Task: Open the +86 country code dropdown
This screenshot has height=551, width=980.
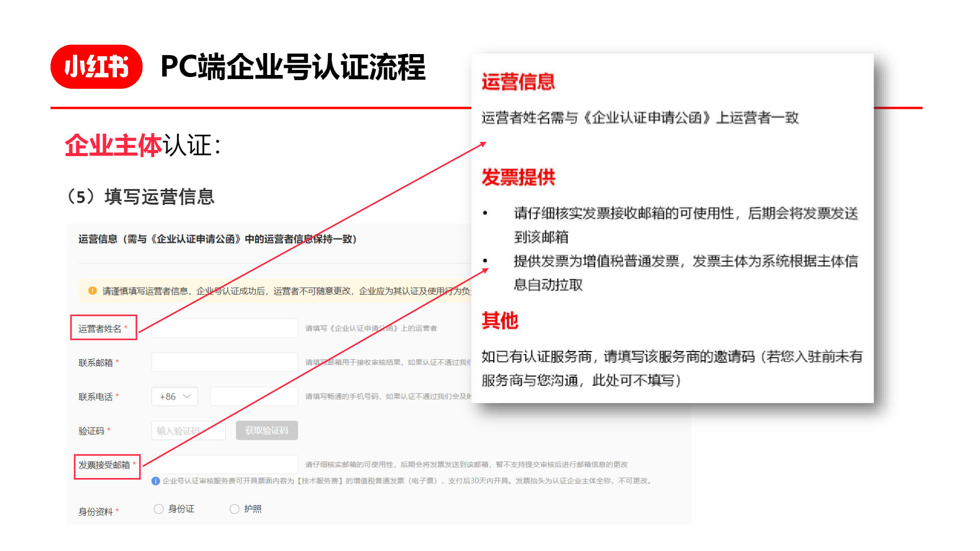Action: pyautogui.click(x=175, y=396)
